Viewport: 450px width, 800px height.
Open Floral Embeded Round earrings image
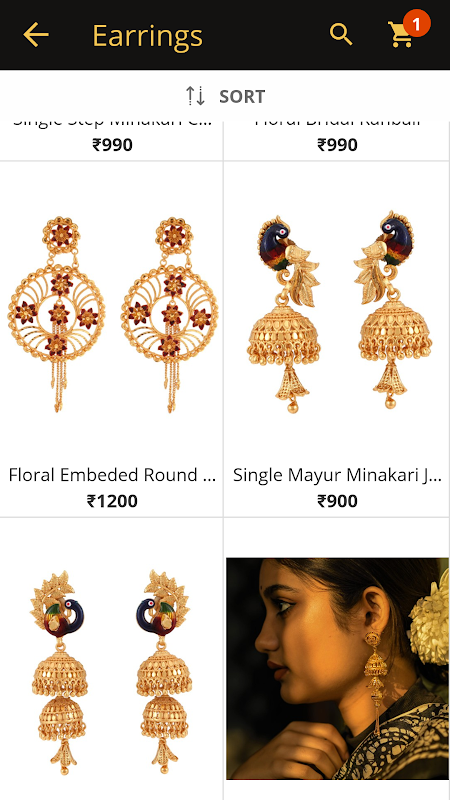pyautogui.click(x=112, y=314)
